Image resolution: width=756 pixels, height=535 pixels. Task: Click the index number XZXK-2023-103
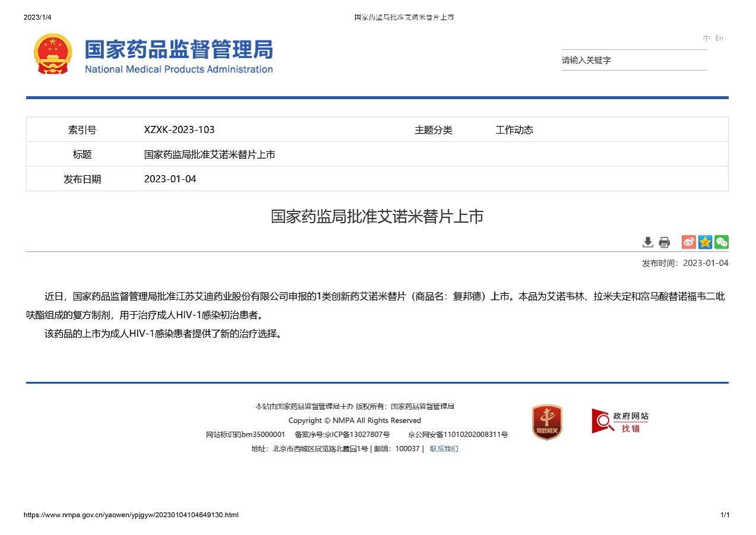pyautogui.click(x=179, y=129)
